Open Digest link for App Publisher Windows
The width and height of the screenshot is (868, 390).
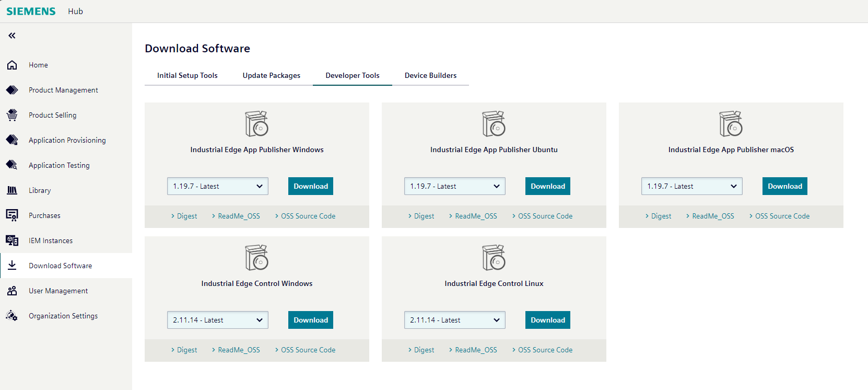click(184, 216)
